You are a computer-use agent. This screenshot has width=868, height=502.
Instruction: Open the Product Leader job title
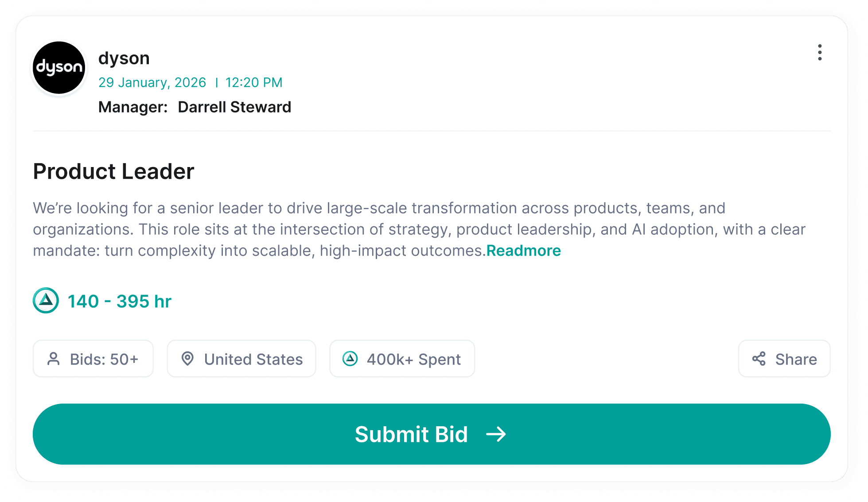click(x=113, y=171)
